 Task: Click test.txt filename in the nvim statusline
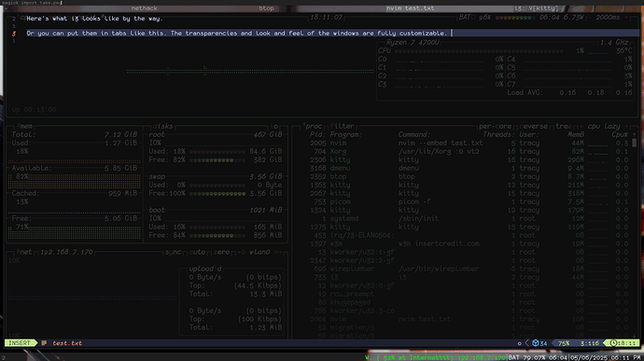point(67,343)
